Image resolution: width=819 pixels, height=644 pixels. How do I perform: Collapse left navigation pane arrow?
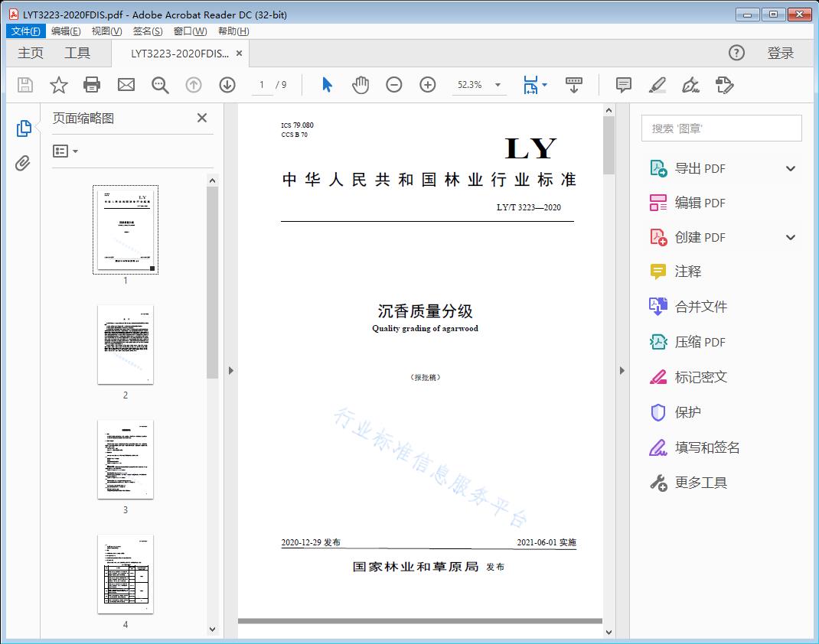tap(231, 371)
